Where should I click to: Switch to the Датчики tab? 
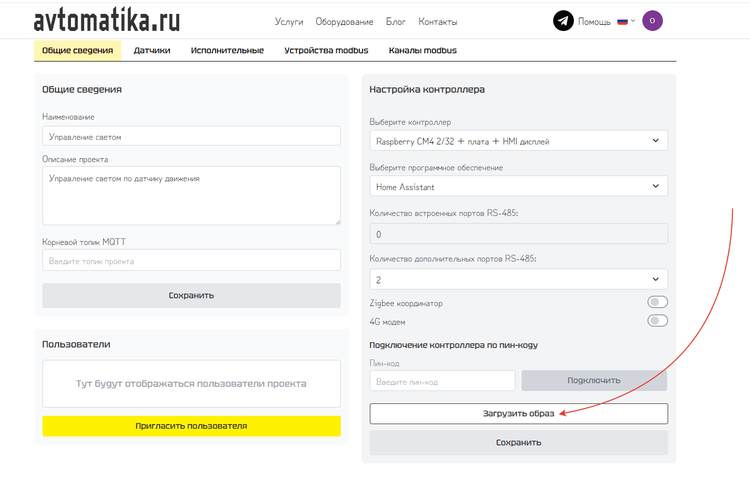pos(152,50)
